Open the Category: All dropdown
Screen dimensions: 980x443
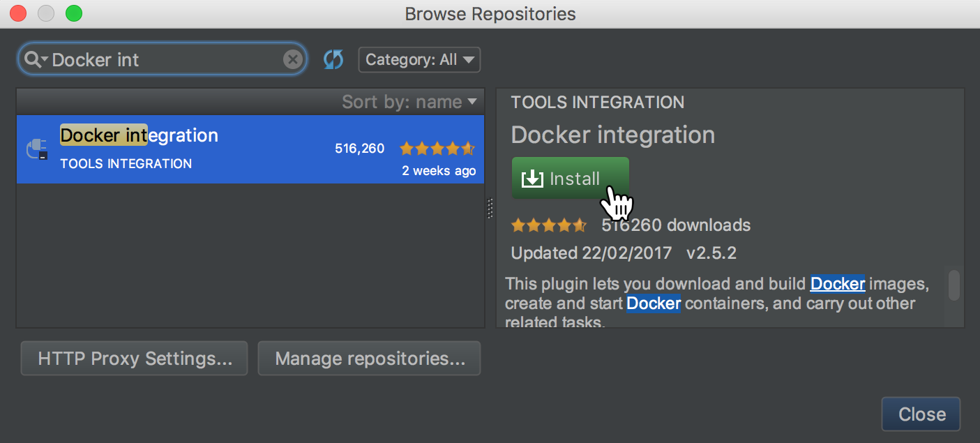click(419, 59)
